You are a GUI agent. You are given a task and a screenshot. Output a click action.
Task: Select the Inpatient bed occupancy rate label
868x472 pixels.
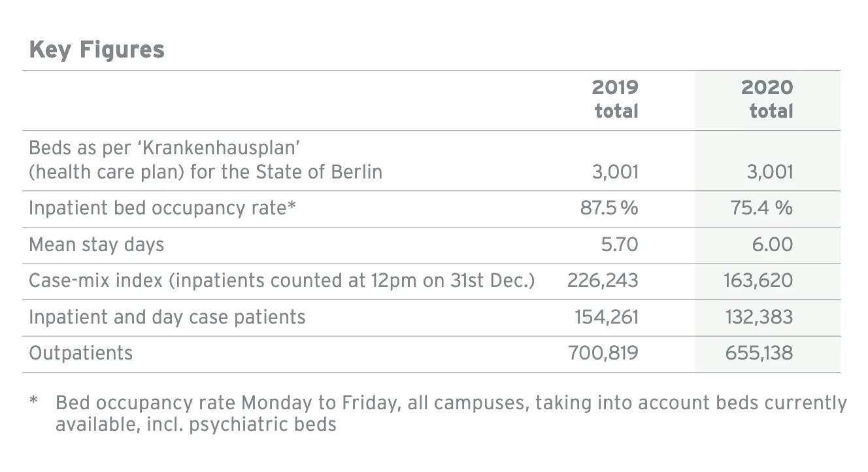tap(163, 208)
